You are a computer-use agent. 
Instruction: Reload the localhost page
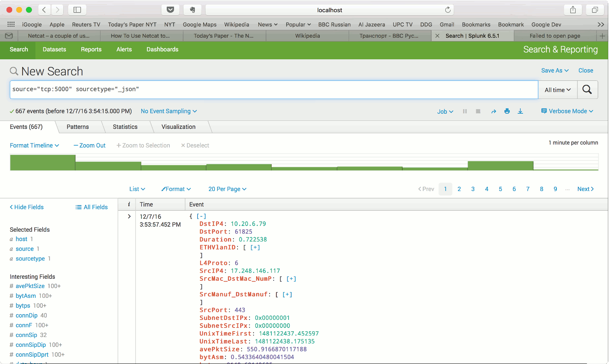(448, 10)
